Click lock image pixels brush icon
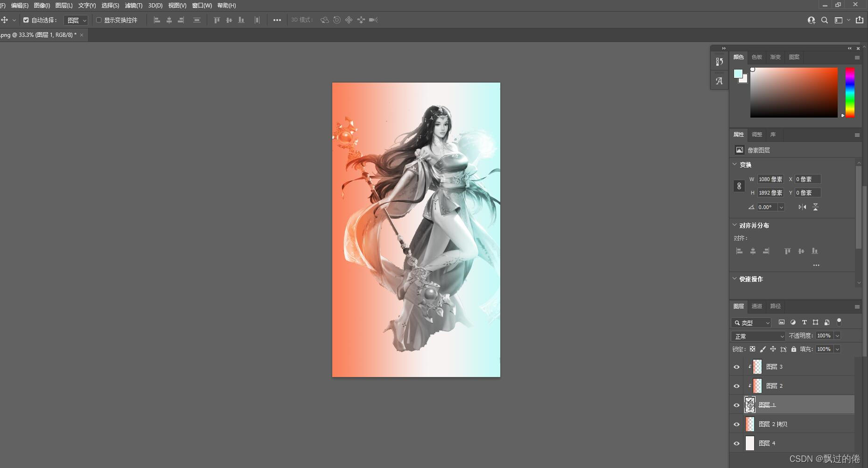Viewport: 868px width, 468px height. [763, 349]
